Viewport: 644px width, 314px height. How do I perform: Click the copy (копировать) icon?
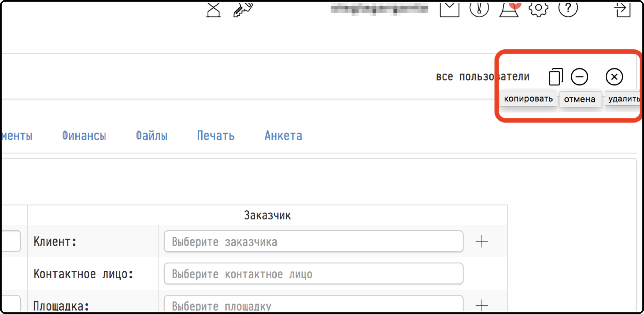[x=556, y=77]
